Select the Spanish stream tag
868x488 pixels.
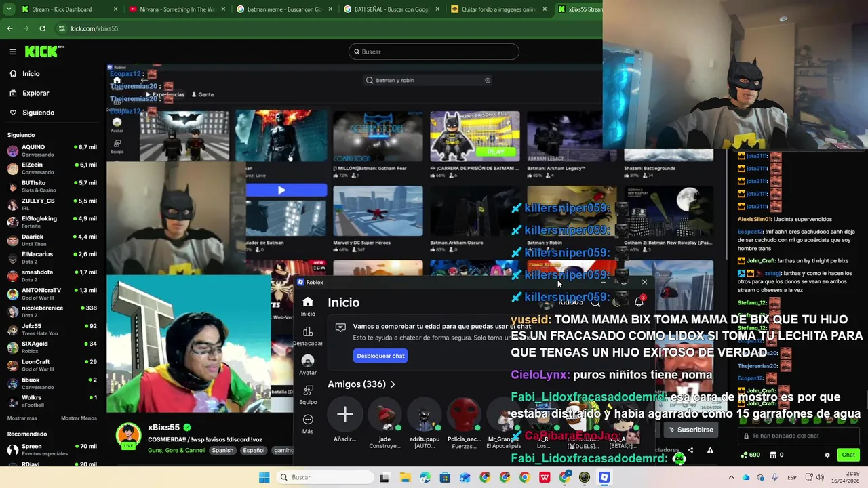[222, 450]
